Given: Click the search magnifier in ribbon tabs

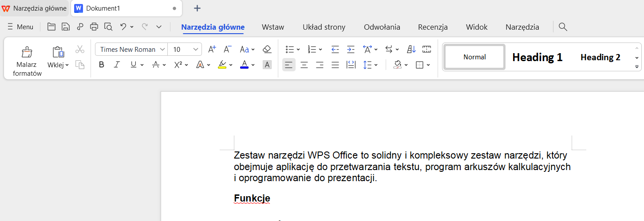Looking at the screenshot, I should coord(563,27).
